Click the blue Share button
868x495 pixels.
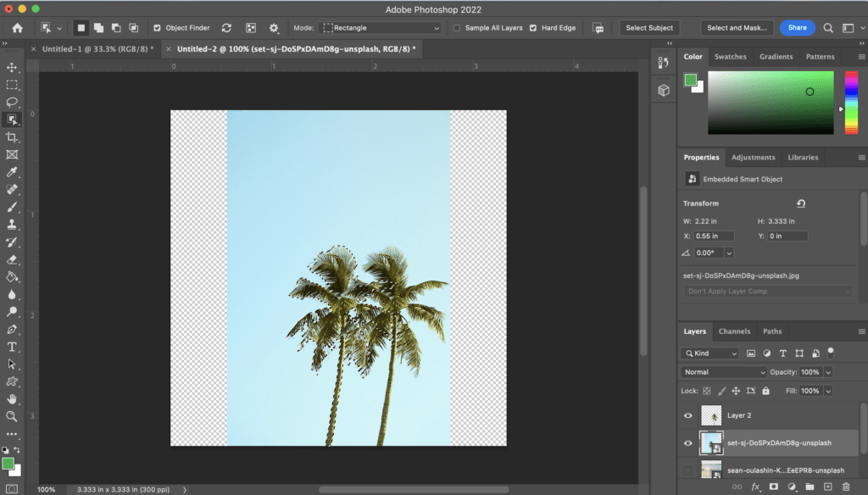[797, 28]
